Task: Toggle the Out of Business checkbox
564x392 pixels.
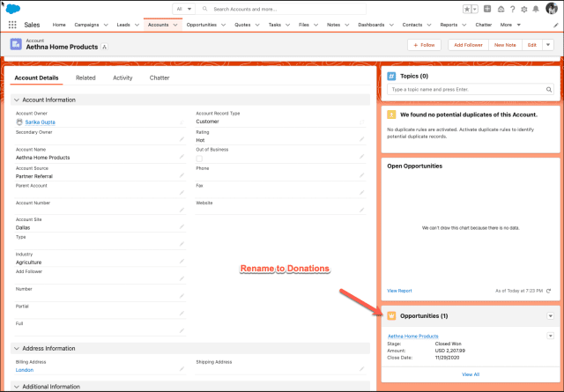Action: pos(199,158)
